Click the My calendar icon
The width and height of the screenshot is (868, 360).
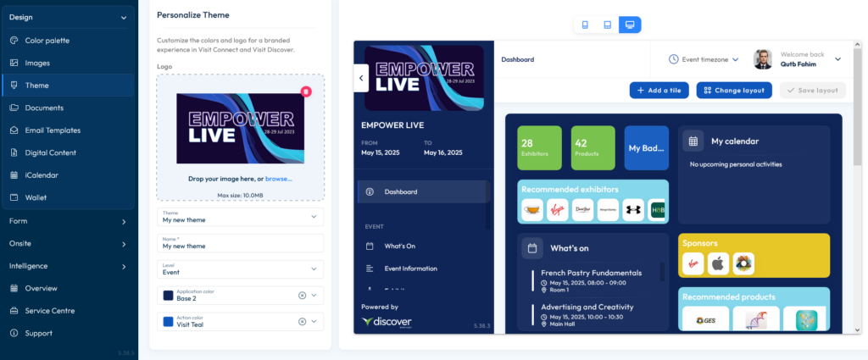click(x=693, y=141)
